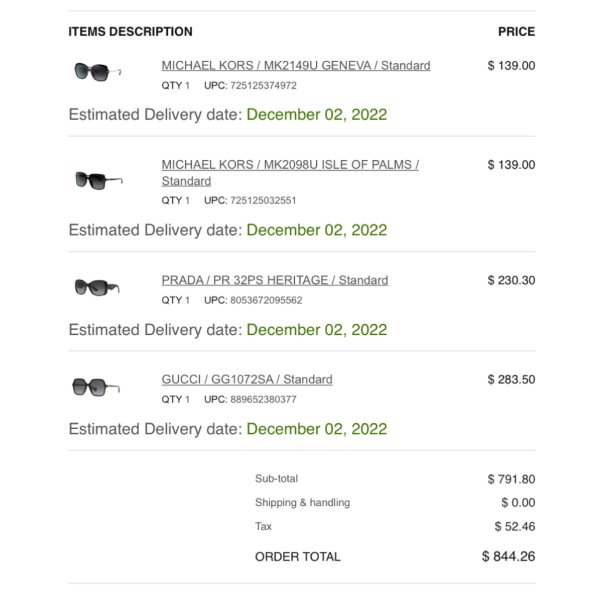The image size is (600, 600).
Task: Open the Prada PR 32PS Heritage link
Action: pos(275,280)
